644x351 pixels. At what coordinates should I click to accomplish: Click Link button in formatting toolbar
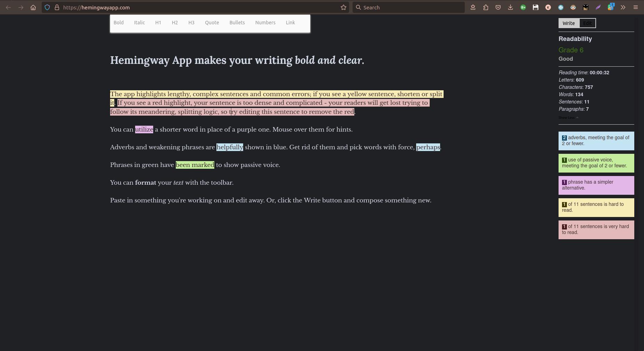(x=290, y=23)
